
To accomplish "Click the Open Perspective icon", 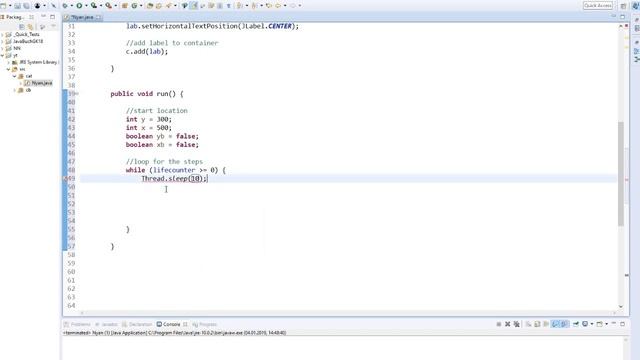I will click(623, 6).
